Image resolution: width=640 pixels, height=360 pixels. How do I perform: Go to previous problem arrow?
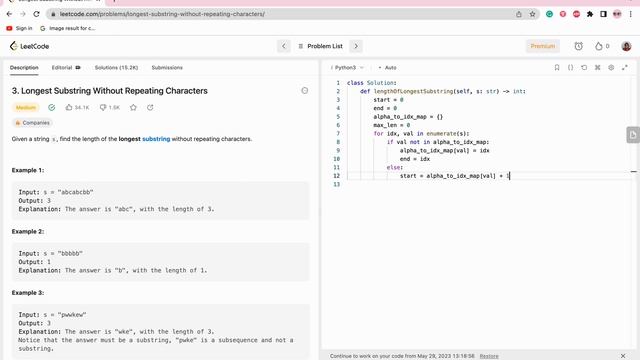tap(284, 46)
